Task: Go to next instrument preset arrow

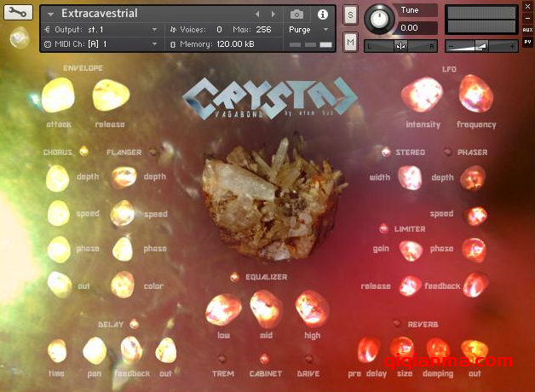Action: [x=272, y=14]
